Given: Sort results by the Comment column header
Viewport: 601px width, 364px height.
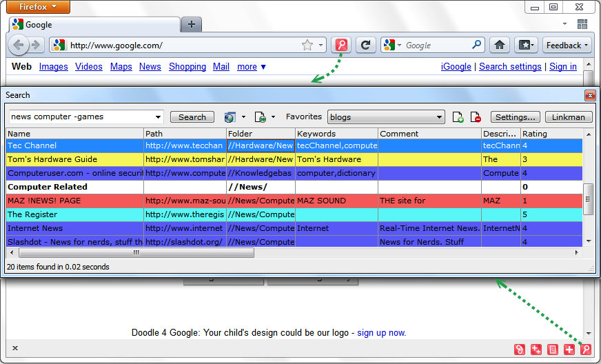Looking at the screenshot, I should click(x=429, y=134).
